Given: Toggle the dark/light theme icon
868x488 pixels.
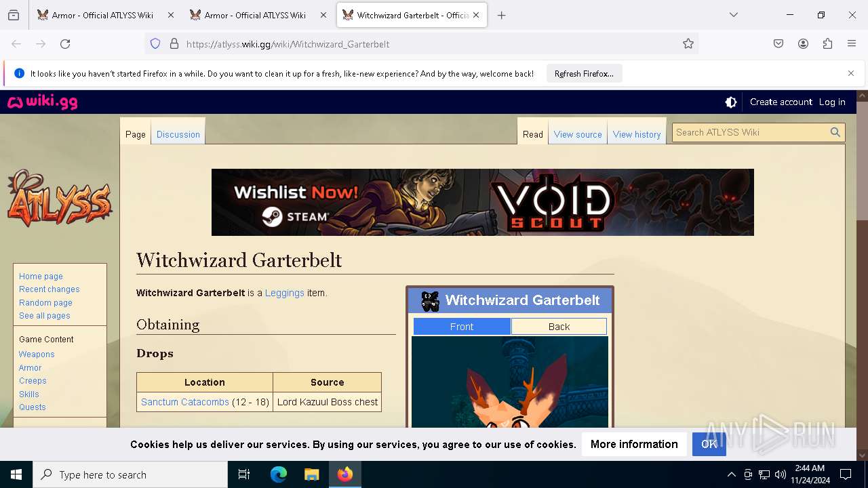Looking at the screenshot, I should point(731,102).
